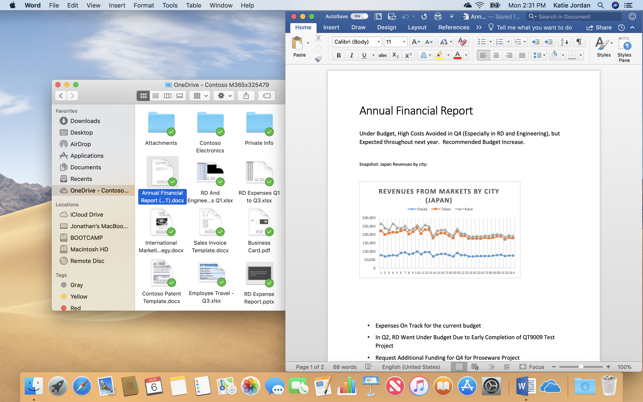Open numbered list style dropdown arrow
Viewport: 643px width, 402px height.
[508, 42]
